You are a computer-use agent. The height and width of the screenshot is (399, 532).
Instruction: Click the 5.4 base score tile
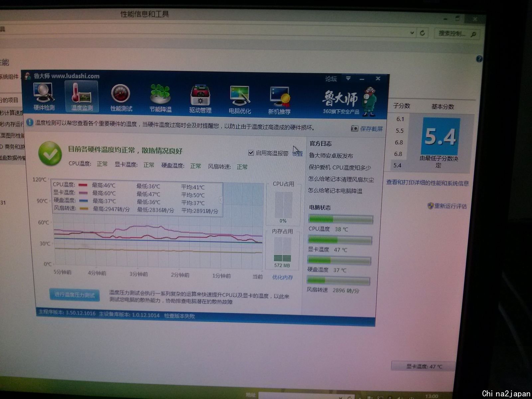440,136
